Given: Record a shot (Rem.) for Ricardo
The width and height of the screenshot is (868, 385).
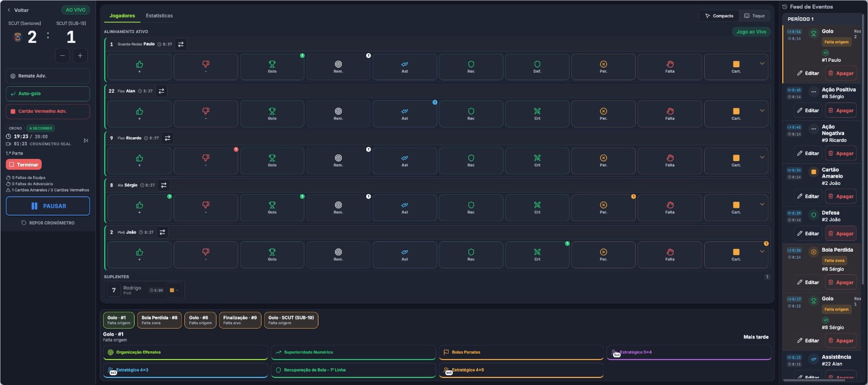Looking at the screenshot, I should coord(338,161).
